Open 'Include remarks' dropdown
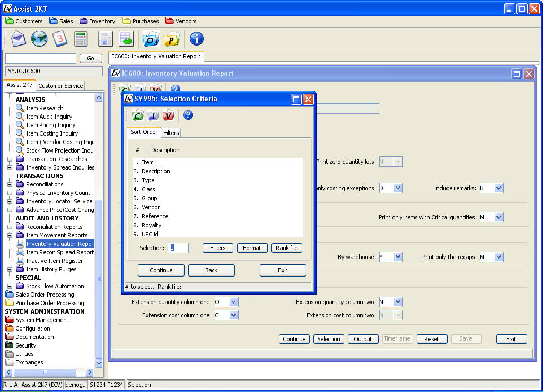This screenshot has width=543, height=392. [498, 188]
